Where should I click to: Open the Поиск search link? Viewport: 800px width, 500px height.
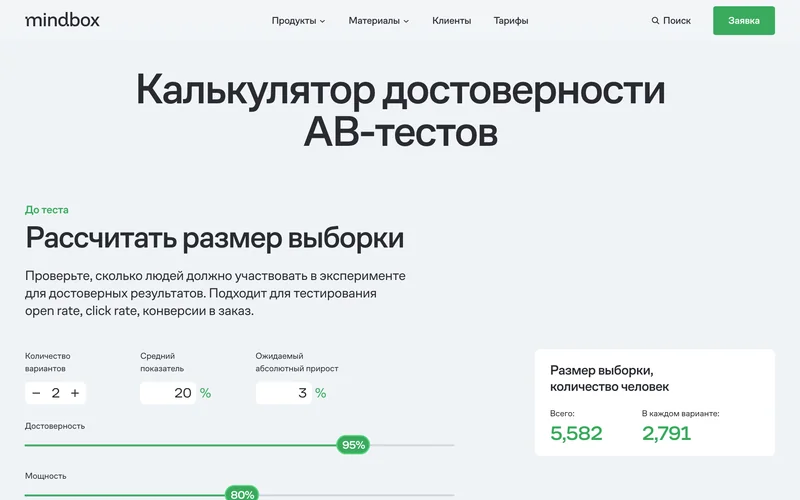pos(671,21)
